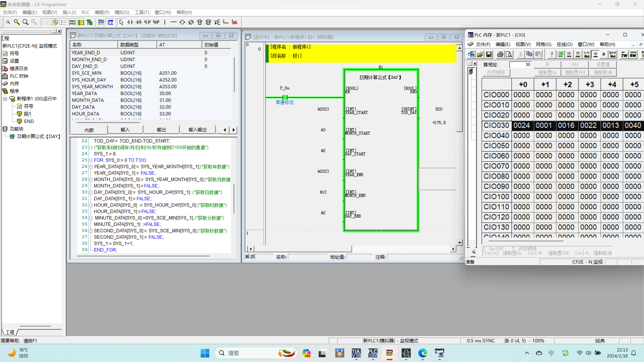
Task: Select the 4W four-word display icon
Action: point(633,54)
